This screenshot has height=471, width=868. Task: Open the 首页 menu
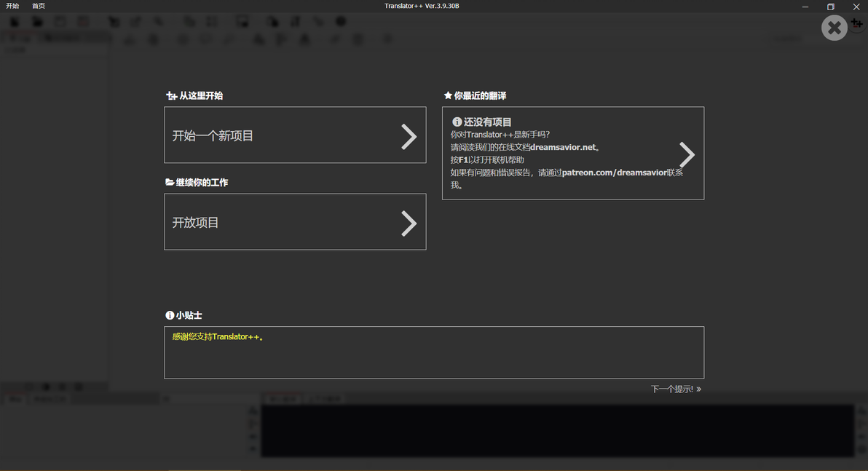pyautogui.click(x=38, y=6)
